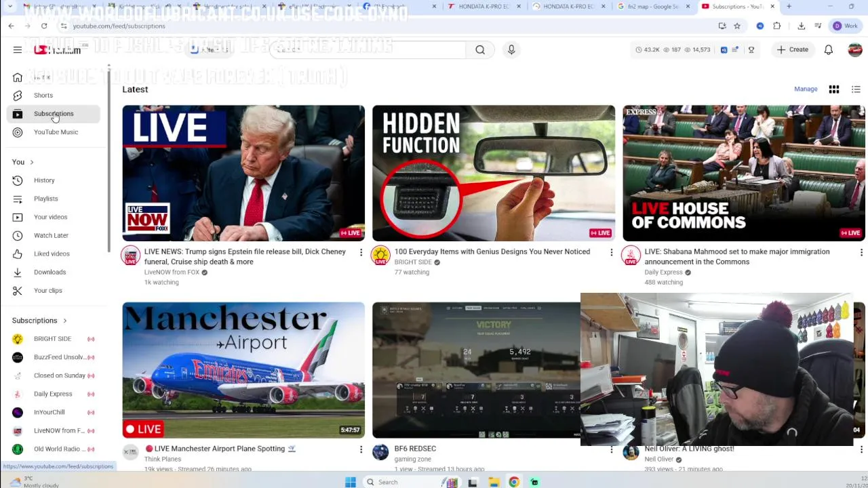868x488 pixels.
Task: Switch to list view layout
Action: [856, 89]
